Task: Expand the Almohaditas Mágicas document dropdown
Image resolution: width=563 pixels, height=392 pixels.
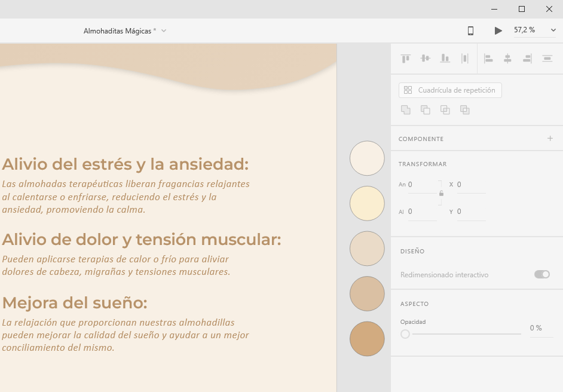Action: 164,30
